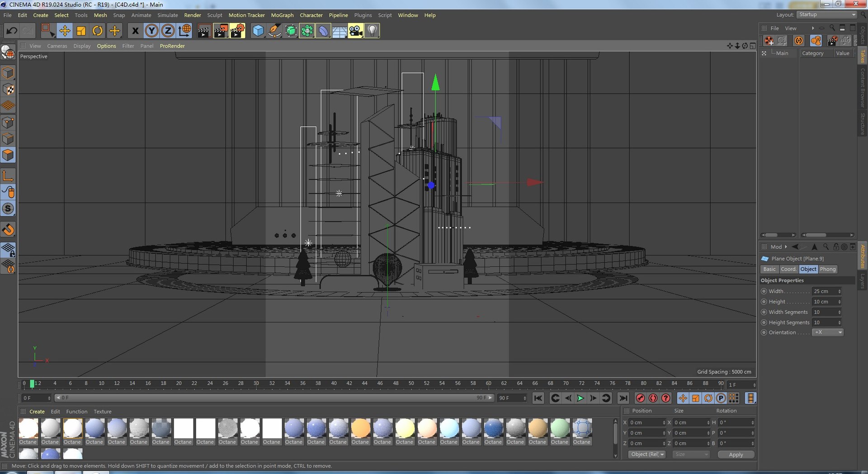Screen dimensions: 868x474
Task: Add a Light object
Action: (372, 31)
